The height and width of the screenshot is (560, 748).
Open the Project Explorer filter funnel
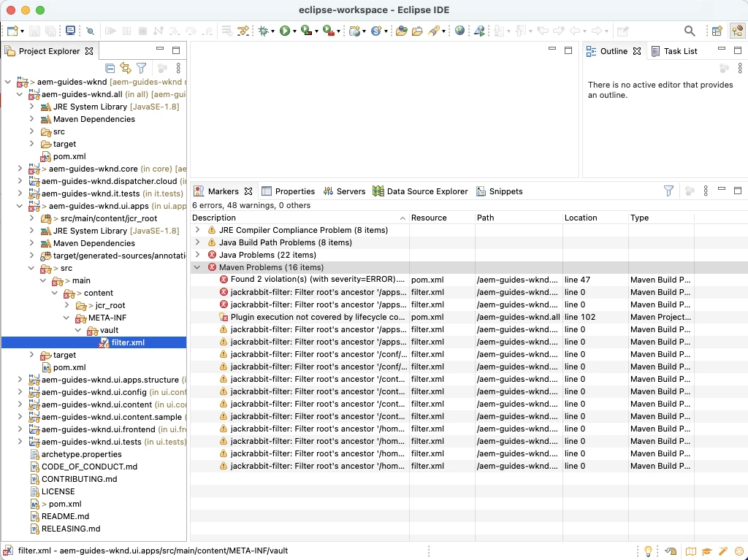142,68
